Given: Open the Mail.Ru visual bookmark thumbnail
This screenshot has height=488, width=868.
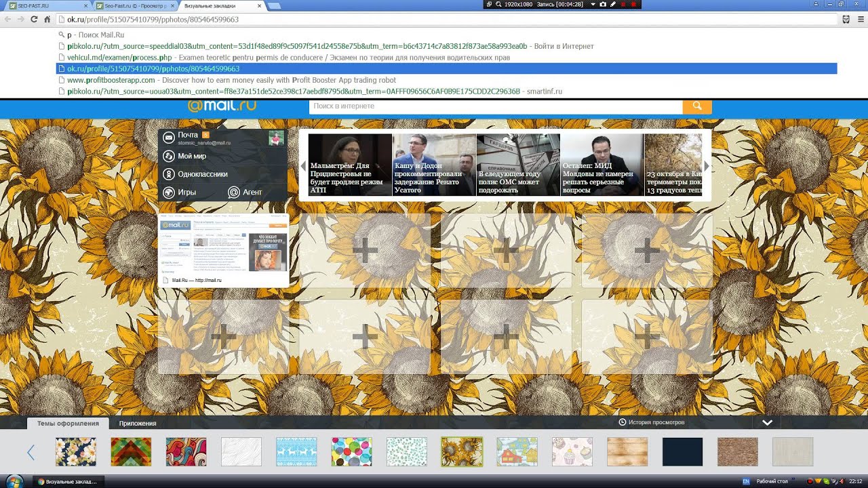Looking at the screenshot, I should point(224,251).
